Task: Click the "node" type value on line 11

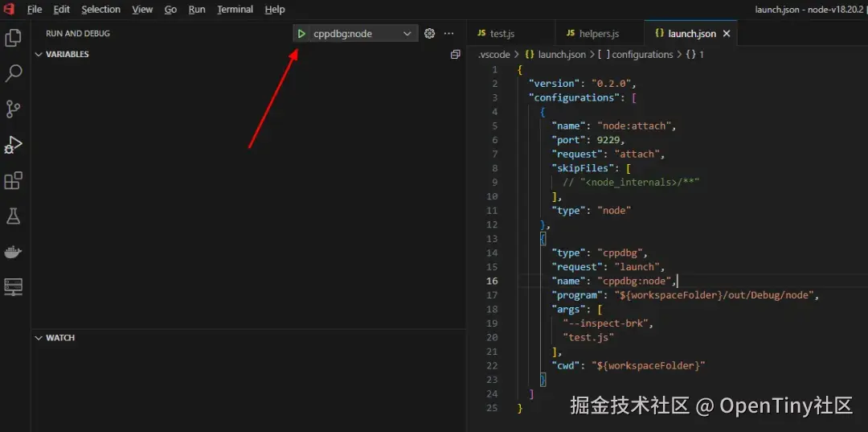Action: [x=615, y=211]
